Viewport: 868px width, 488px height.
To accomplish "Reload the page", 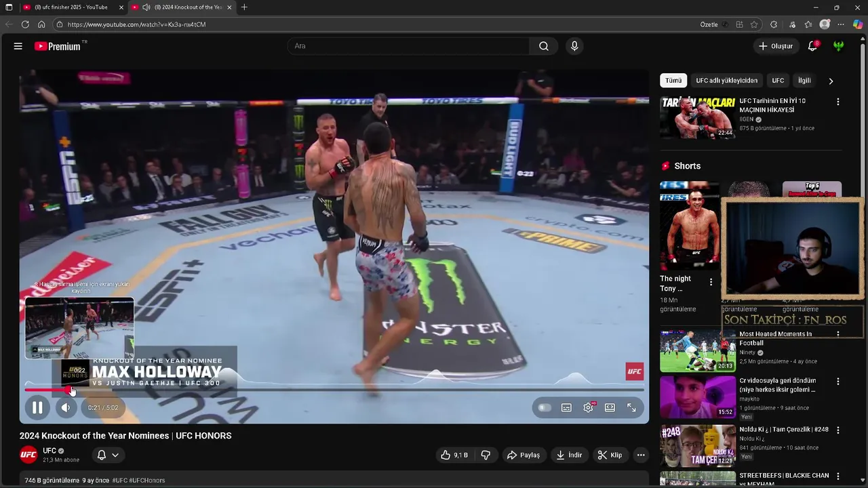I will [x=25, y=24].
